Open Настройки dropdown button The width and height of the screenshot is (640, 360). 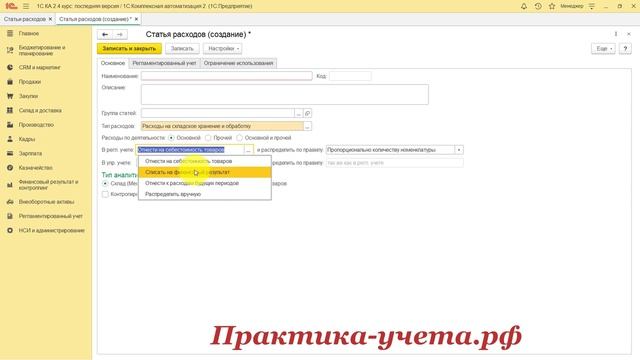point(222,49)
